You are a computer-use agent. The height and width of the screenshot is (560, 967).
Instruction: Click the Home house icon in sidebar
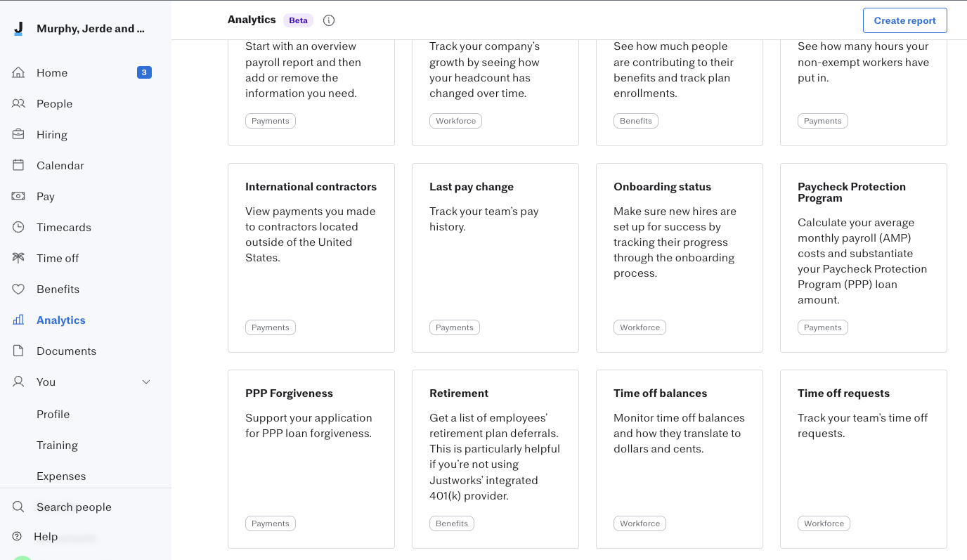[x=18, y=72]
